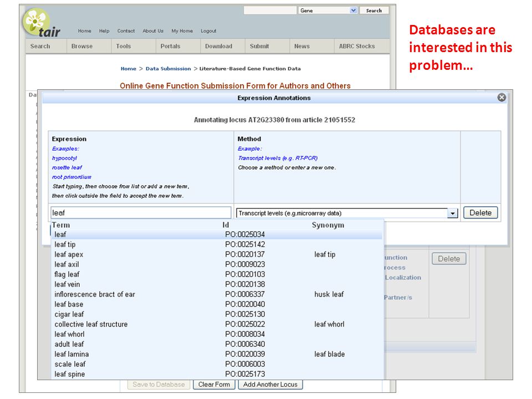Select 'scale leaf' term from suggestions
Image resolution: width=532 pixels, height=399 pixels.
pos(217,364)
